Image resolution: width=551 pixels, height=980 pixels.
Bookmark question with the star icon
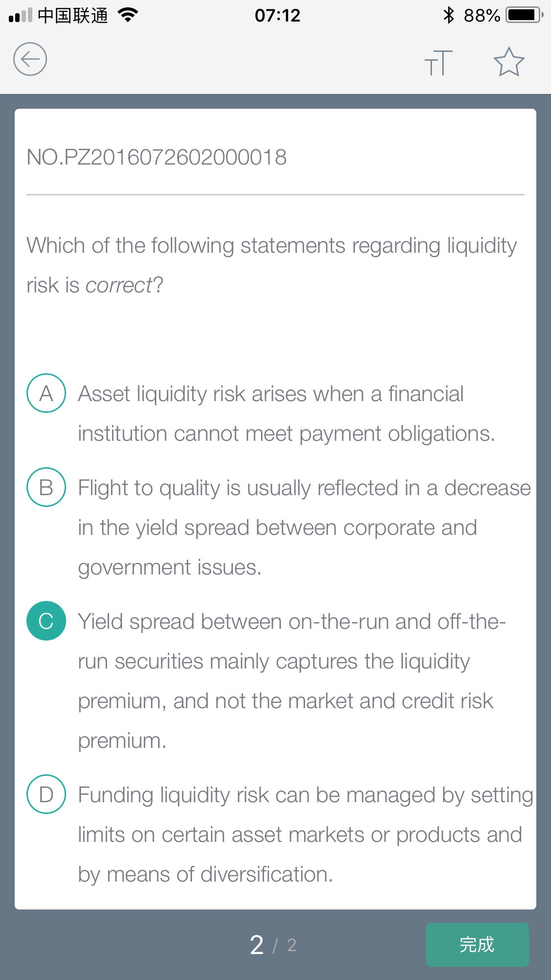coord(509,62)
